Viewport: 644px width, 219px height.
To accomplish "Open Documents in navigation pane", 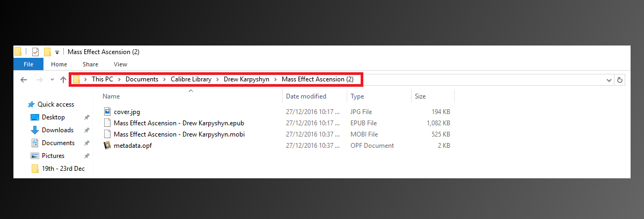I will 58,143.
